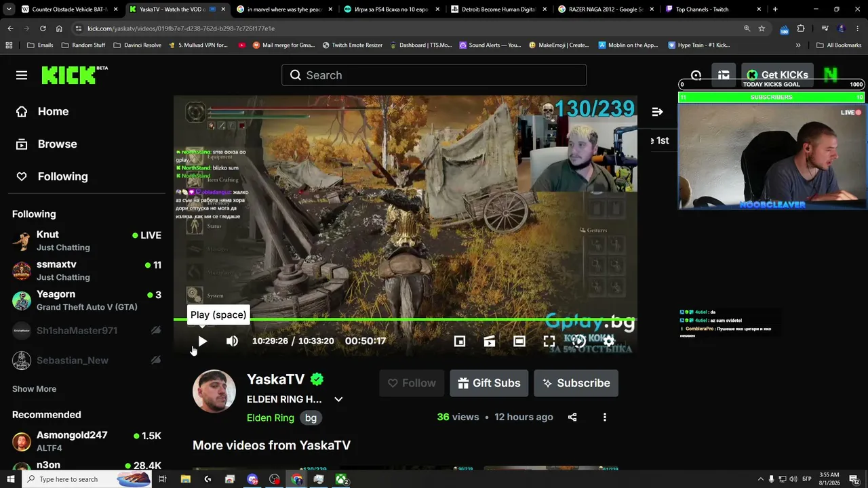Click the Kick search field

point(434,75)
